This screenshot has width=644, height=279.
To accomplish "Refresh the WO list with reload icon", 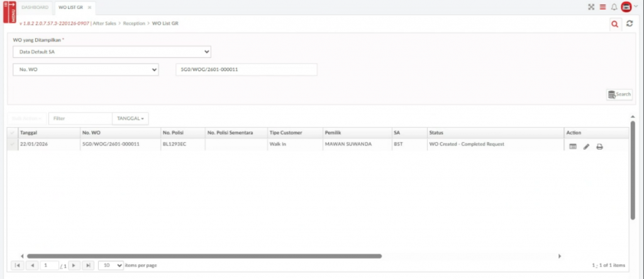I will pos(629,24).
